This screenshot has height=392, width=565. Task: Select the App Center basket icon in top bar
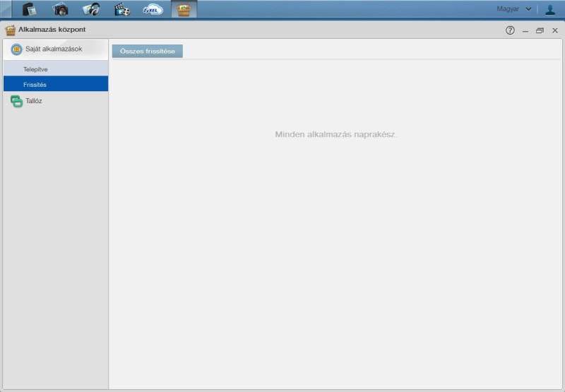coord(184,9)
